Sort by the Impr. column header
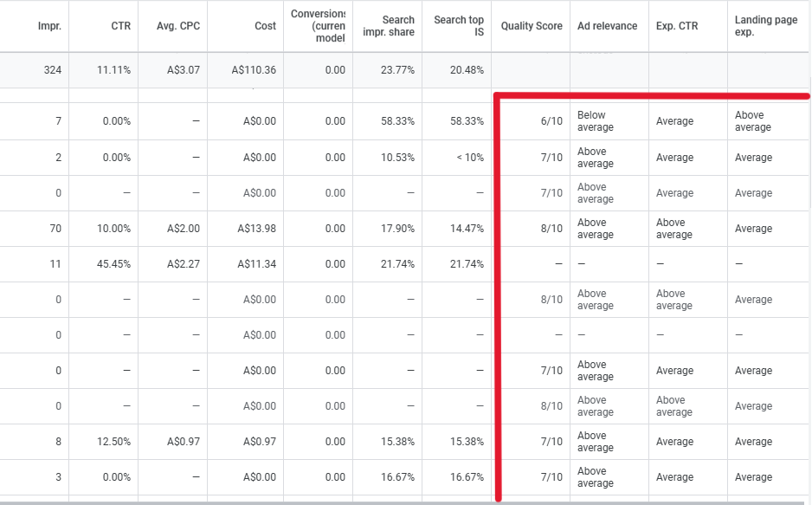This screenshot has width=812, height=505. coord(48,26)
